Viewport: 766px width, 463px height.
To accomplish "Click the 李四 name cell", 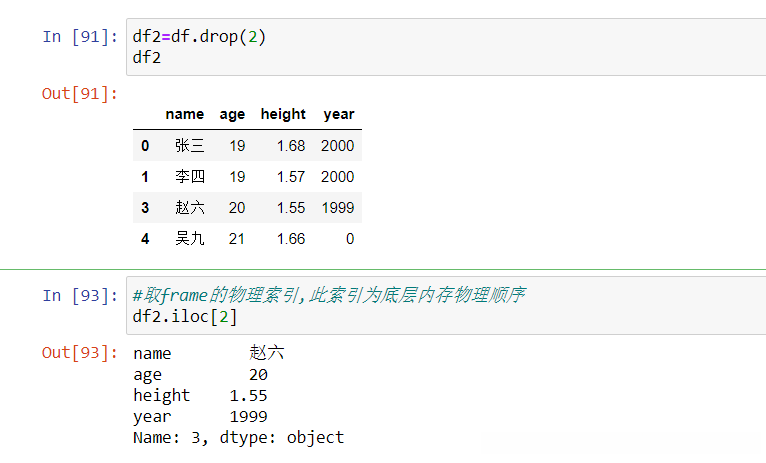I will (x=189, y=177).
